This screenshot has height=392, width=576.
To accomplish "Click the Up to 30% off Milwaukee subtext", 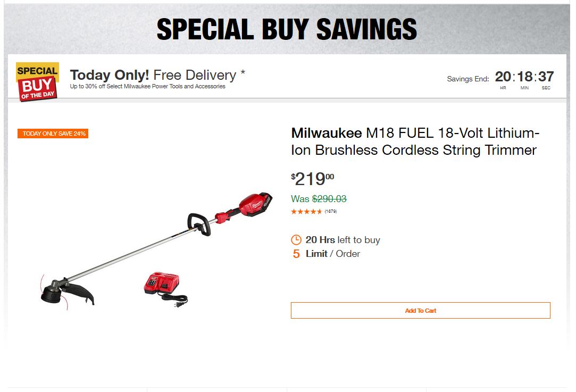I will [147, 87].
